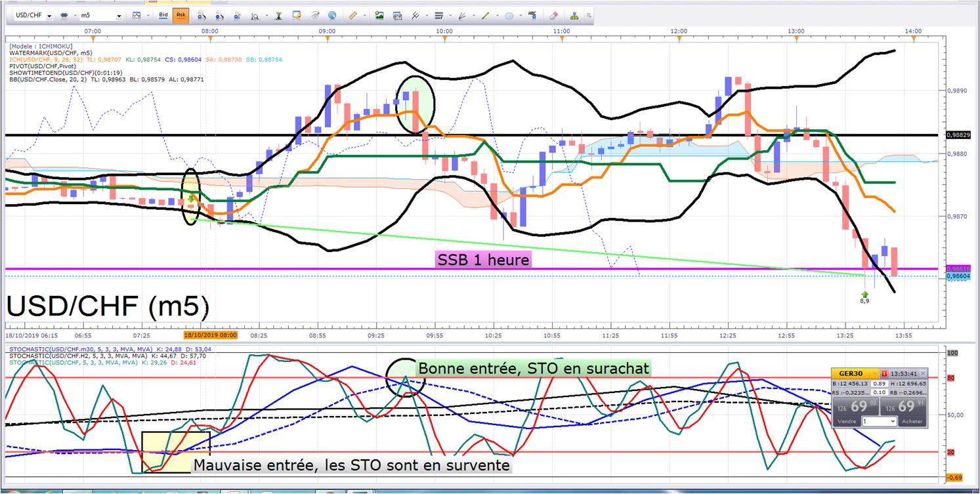The image size is (980, 494).
Task: Toggle the Ask price display
Action: (x=181, y=15)
